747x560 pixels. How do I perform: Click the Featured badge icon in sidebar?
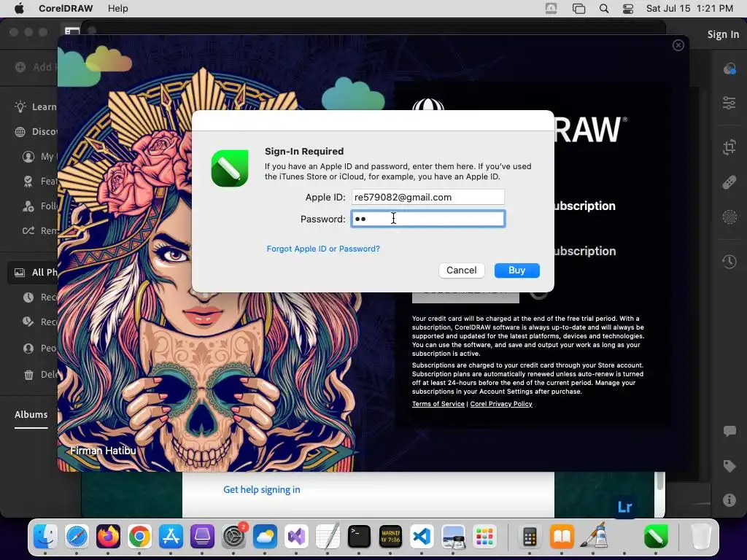click(x=28, y=181)
